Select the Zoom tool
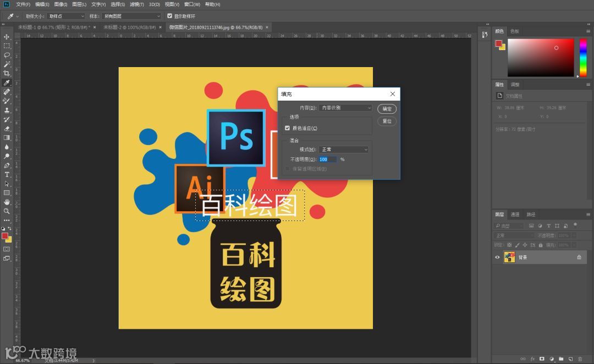 click(7, 211)
